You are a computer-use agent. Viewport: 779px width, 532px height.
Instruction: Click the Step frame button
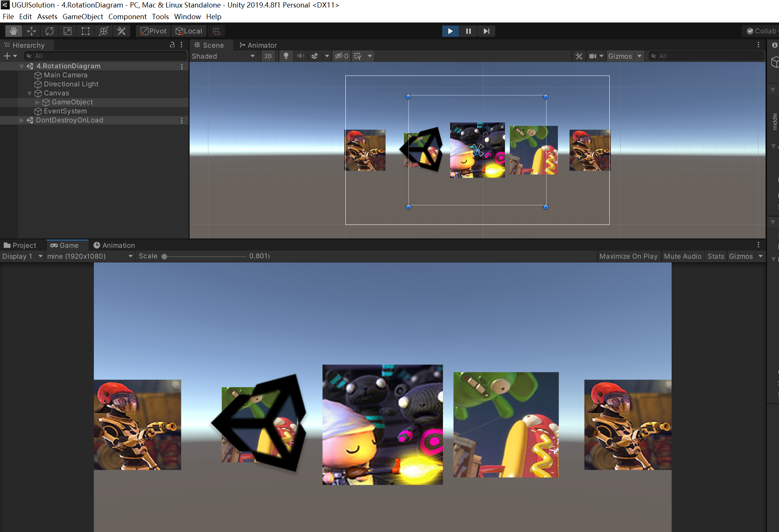[486, 31]
